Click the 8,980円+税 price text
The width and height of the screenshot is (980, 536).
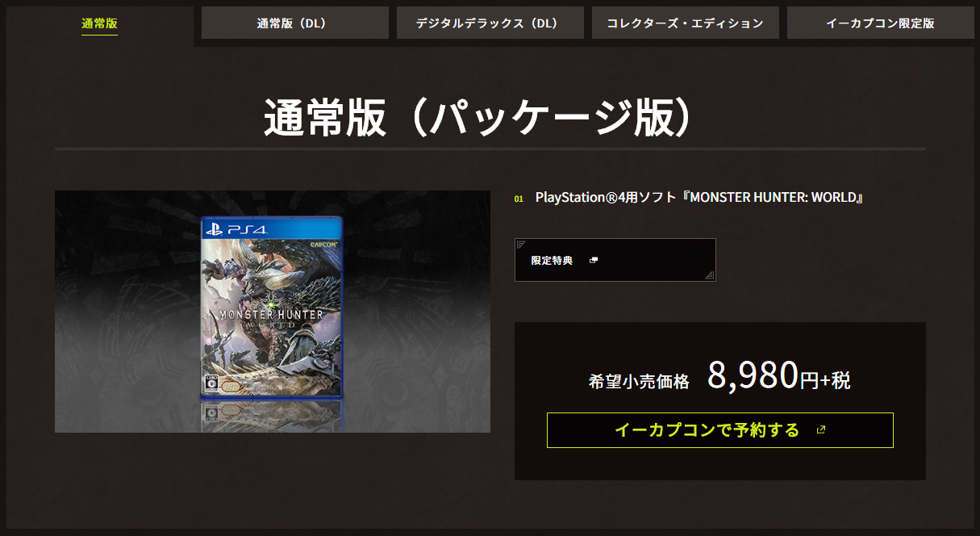pyautogui.click(x=778, y=376)
